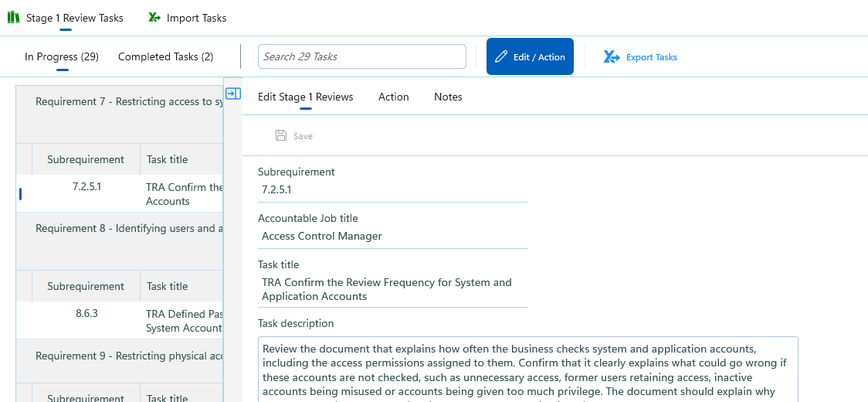Click the floppy disk Save icon
Image resolution: width=868 pixels, height=402 pixels.
[281, 135]
